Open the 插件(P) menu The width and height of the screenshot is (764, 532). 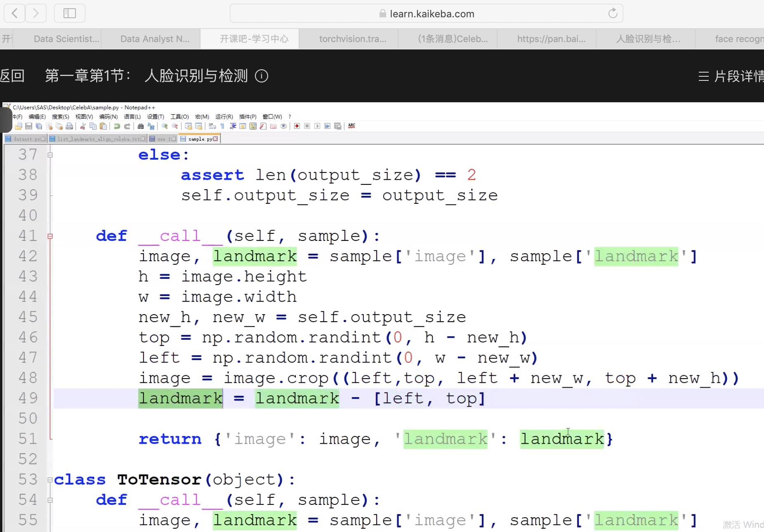(x=248, y=117)
